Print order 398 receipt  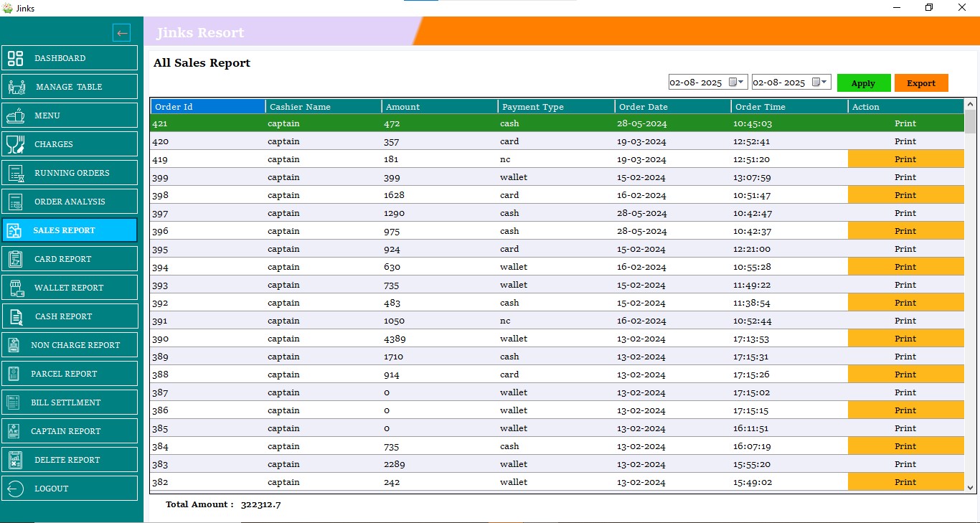click(x=905, y=195)
